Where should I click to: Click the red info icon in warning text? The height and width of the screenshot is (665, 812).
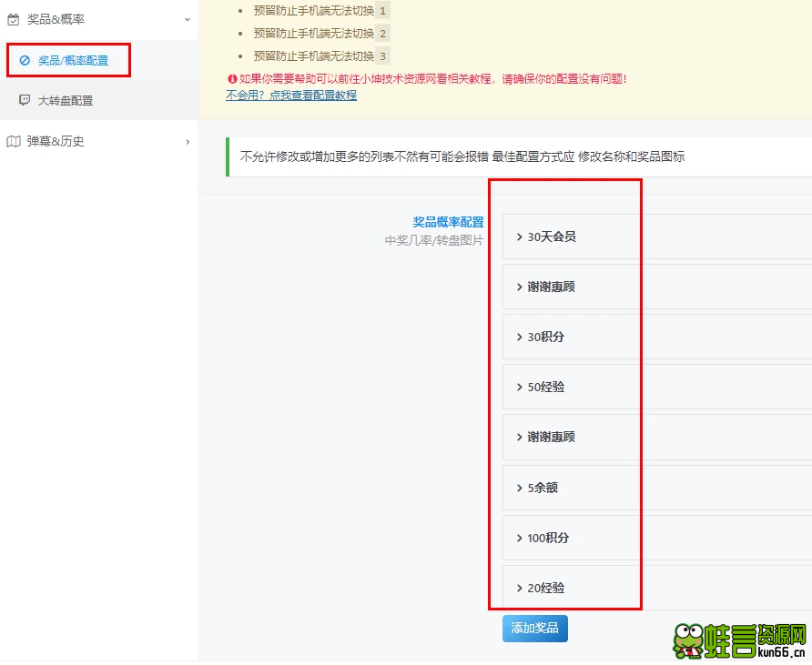coord(232,79)
